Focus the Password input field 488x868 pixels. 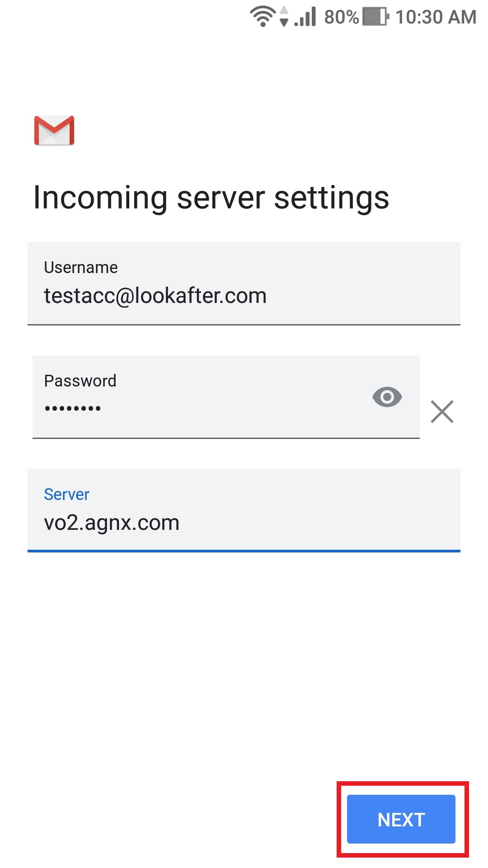226,397
